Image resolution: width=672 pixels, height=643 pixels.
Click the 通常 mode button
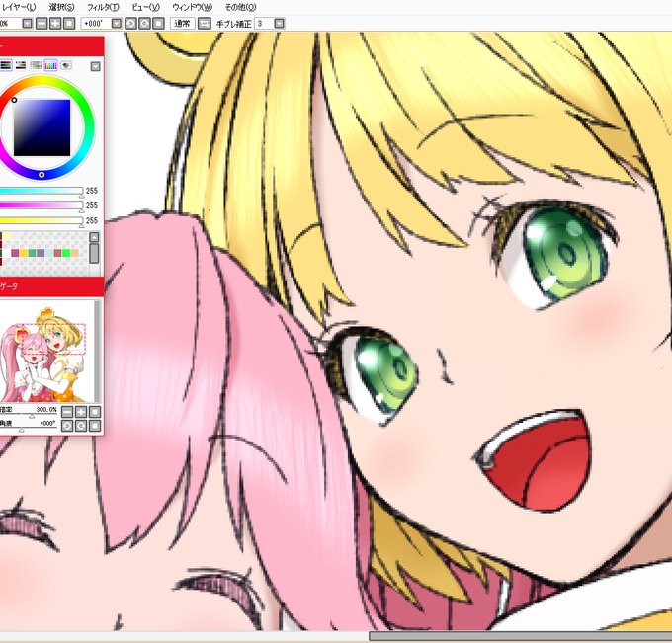tap(182, 23)
